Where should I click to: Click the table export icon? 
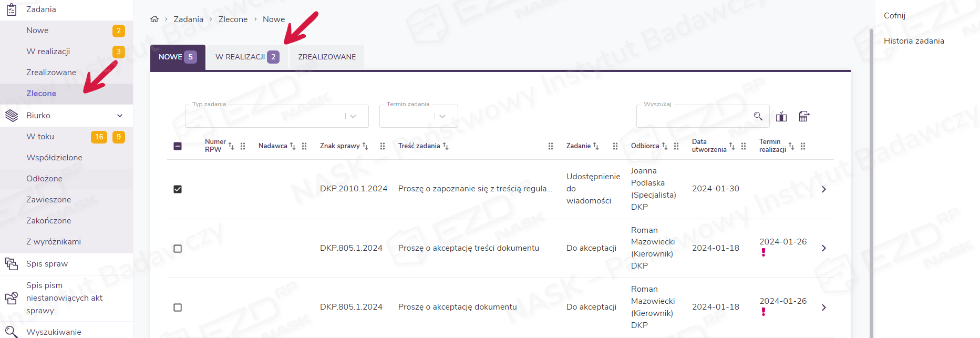coord(803,116)
